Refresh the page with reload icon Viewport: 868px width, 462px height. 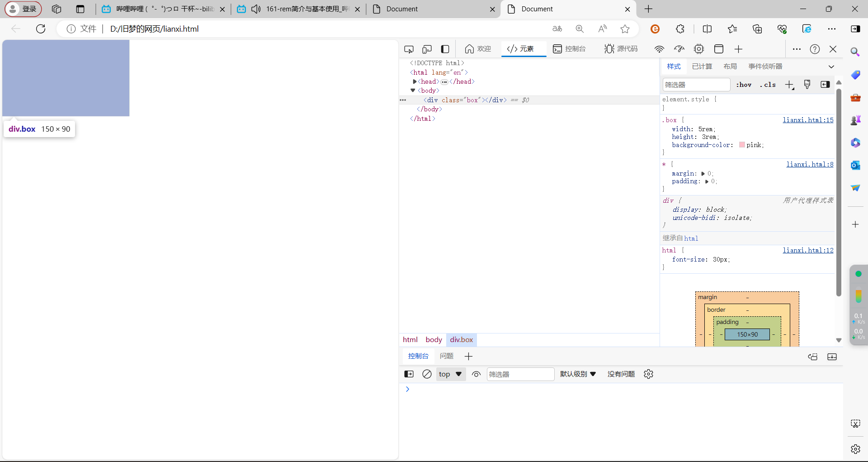click(x=41, y=29)
